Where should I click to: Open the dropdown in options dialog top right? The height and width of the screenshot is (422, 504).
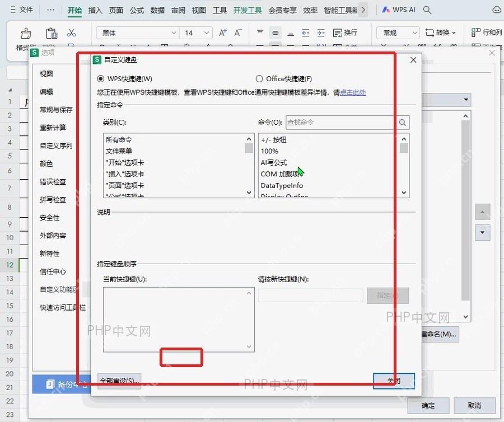click(x=466, y=100)
